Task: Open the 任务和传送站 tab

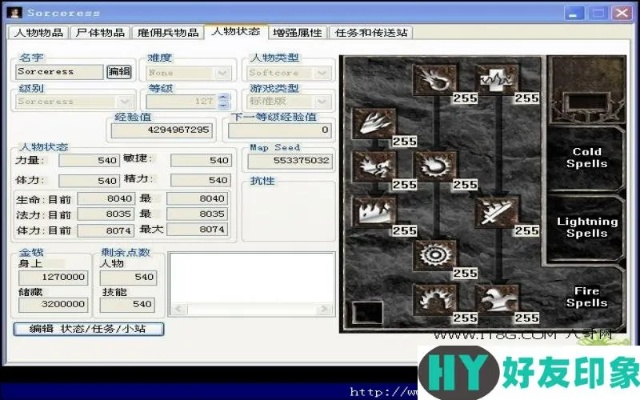Action: coord(371,33)
